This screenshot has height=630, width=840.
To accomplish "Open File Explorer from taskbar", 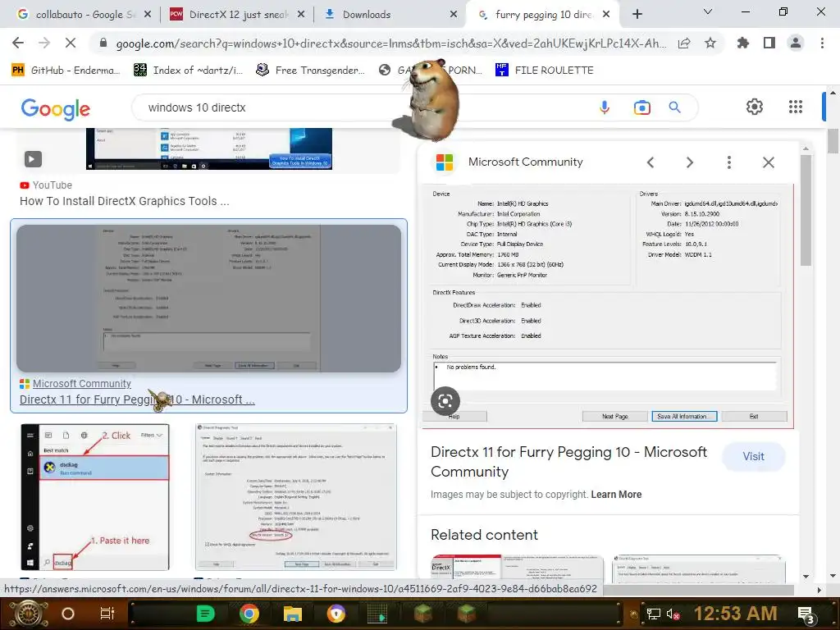I will 293,614.
